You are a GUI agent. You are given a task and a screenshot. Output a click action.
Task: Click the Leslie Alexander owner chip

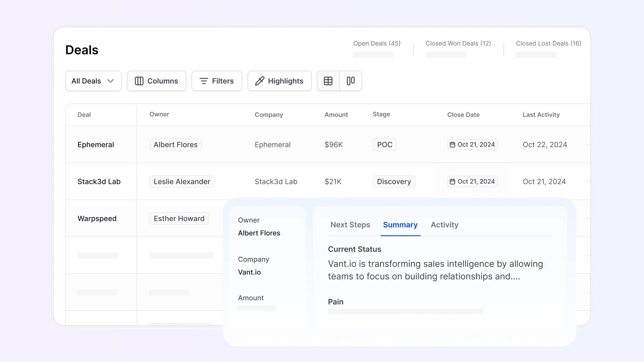[x=182, y=181]
